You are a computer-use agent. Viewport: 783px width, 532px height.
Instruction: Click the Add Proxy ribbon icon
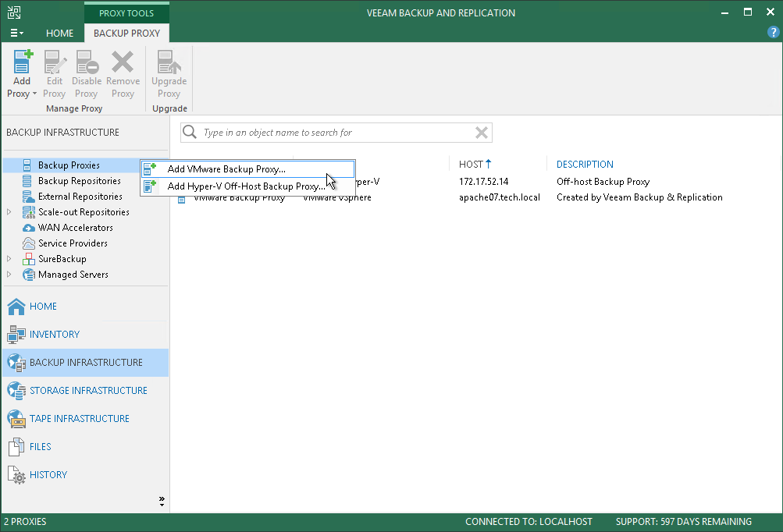click(x=23, y=62)
